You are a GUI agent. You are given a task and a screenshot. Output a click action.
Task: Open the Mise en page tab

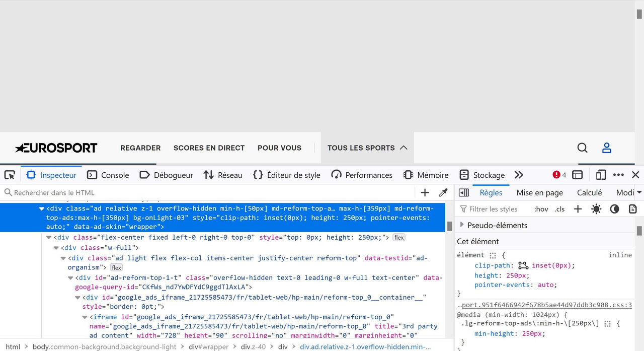(x=539, y=192)
